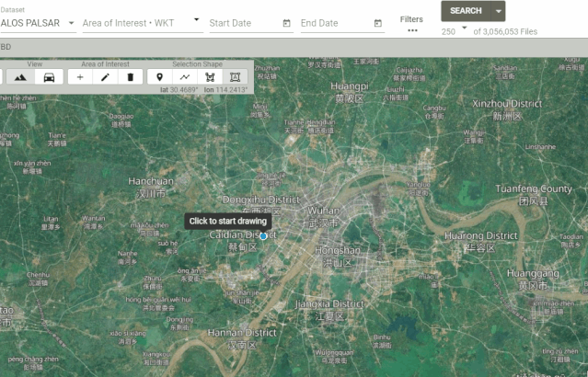Select box selection shape tool
The image size is (588, 377).
[x=236, y=77]
